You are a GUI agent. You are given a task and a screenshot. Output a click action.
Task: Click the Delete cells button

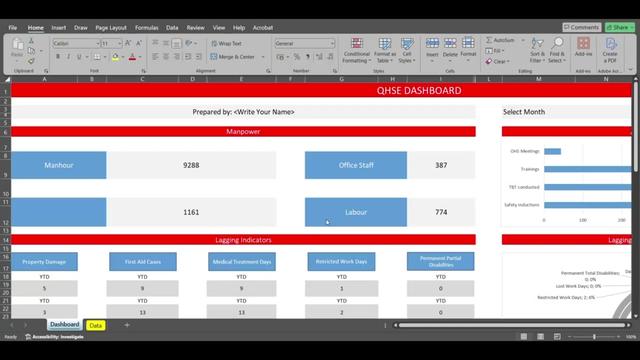pyautogui.click(x=450, y=49)
